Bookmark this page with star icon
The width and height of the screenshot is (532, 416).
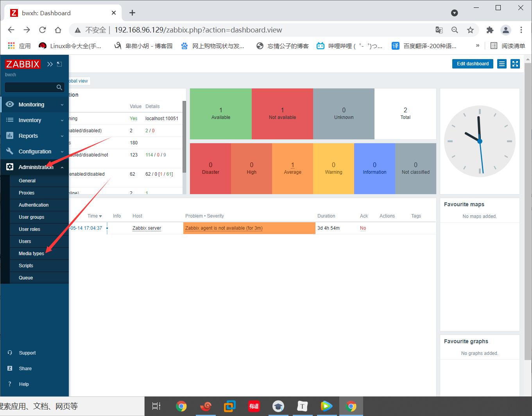[470, 30]
